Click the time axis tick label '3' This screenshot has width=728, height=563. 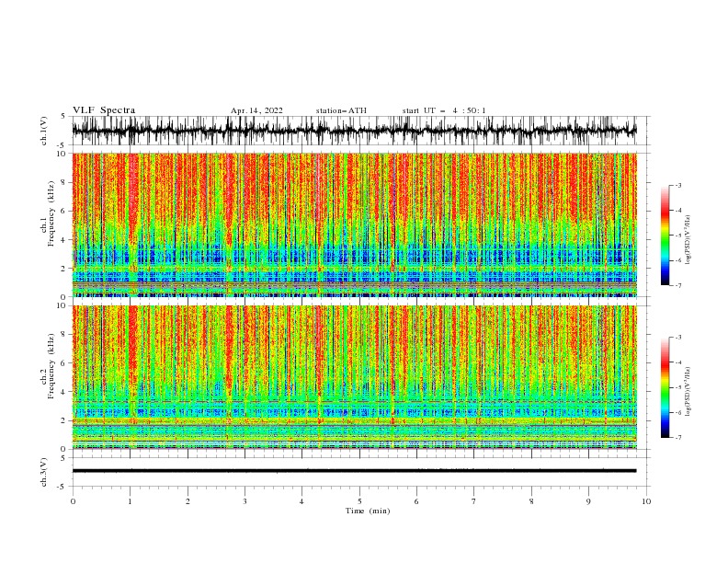[245, 501]
